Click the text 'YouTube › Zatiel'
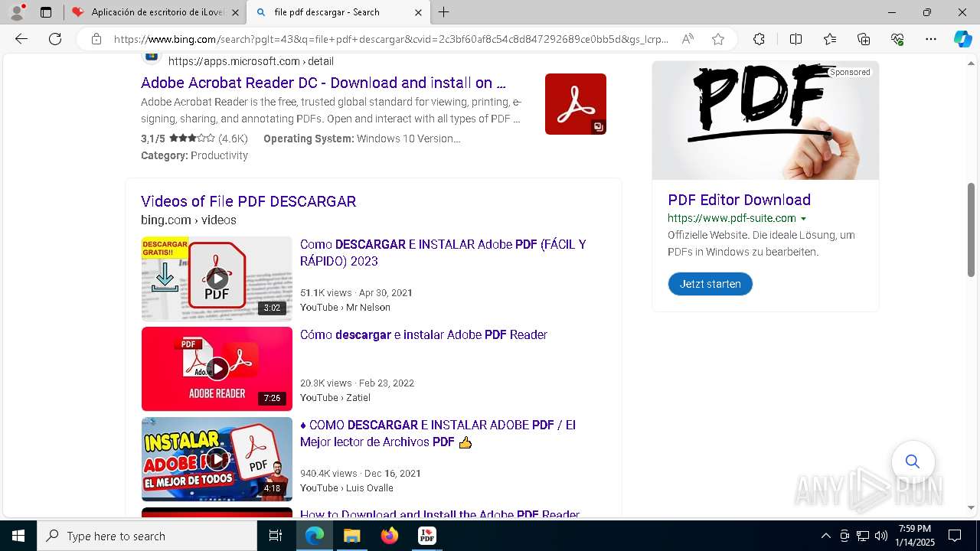Viewport: 980px width, 551px height. tap(335, 397)
